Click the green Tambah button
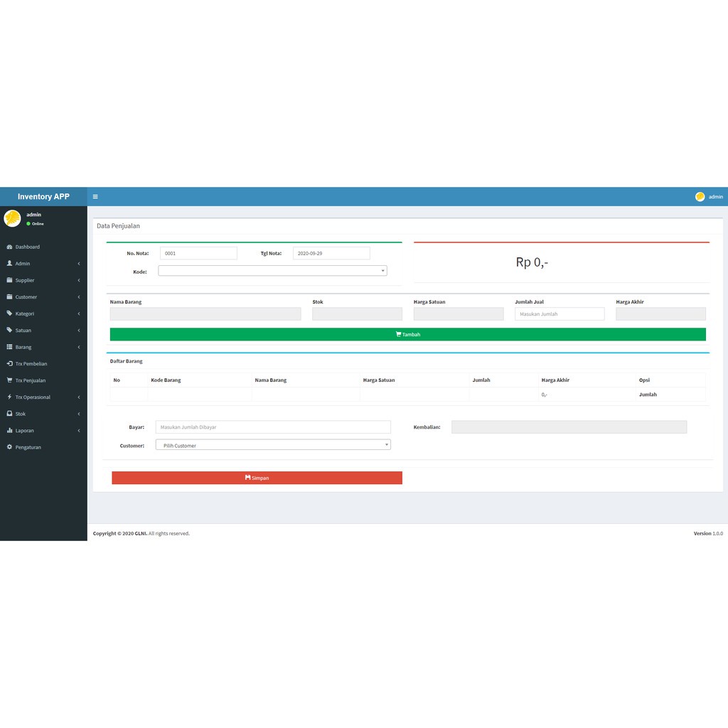728x728 pixels. click(x=407, y=334)
